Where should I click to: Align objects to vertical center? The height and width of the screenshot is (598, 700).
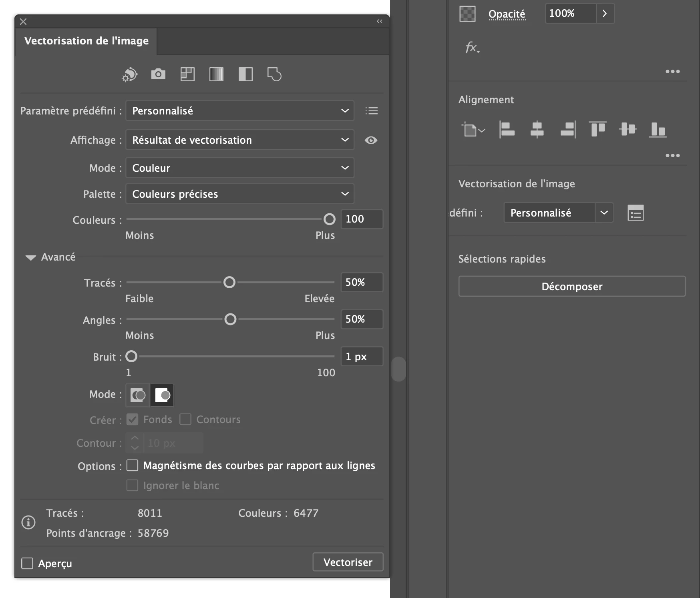click(x=628, y=129)
